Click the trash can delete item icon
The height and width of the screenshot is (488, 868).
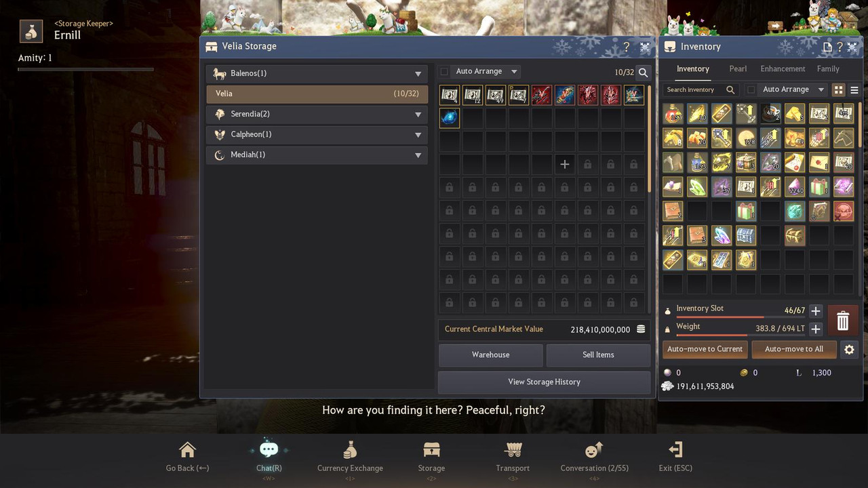842,321
